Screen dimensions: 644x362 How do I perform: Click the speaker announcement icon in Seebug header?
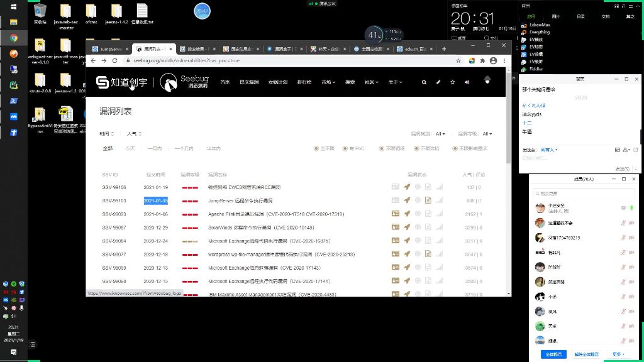467,82
